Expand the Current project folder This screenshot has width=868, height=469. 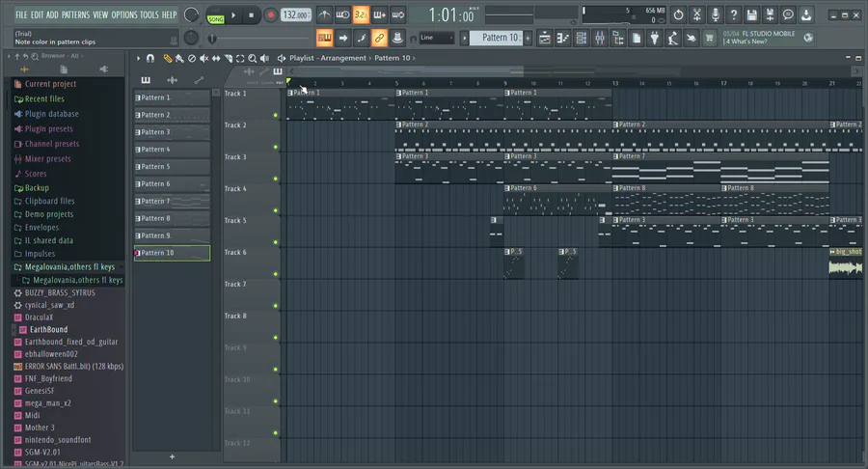[x=50, y=84]
